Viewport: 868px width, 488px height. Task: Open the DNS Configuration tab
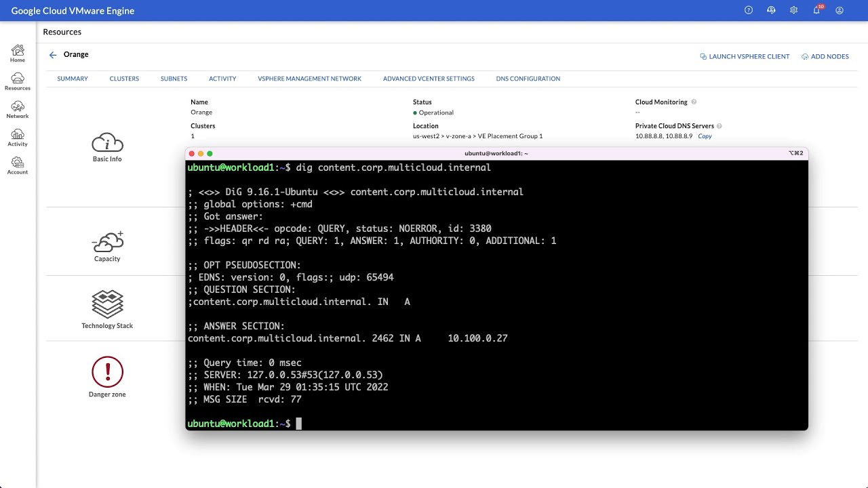[528, 79]
